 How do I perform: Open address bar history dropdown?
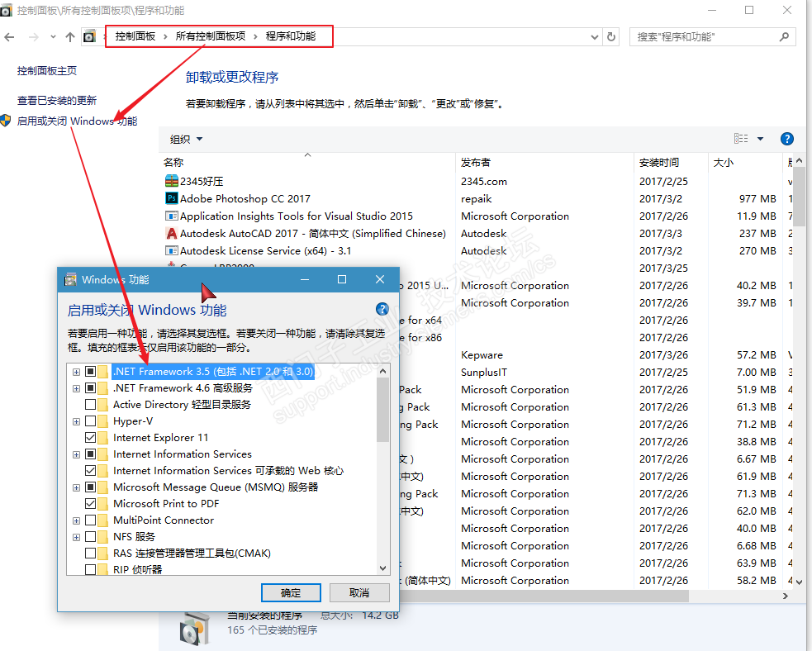[x=595, y=37]
